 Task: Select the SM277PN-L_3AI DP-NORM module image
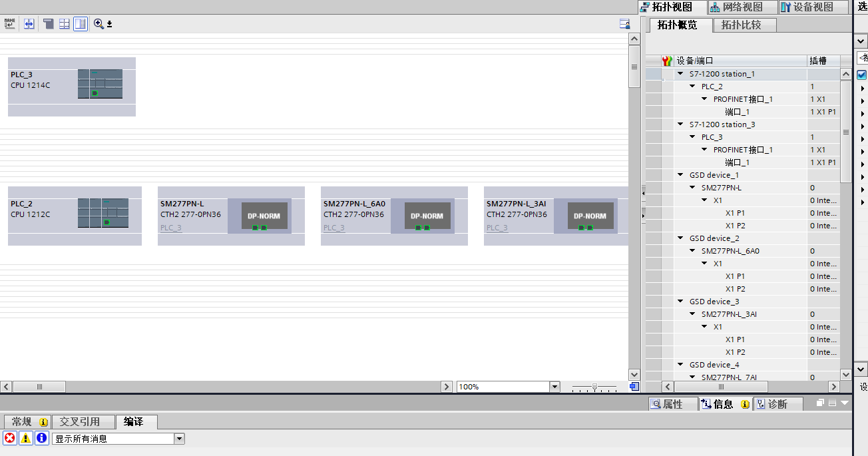coord(590,216)
